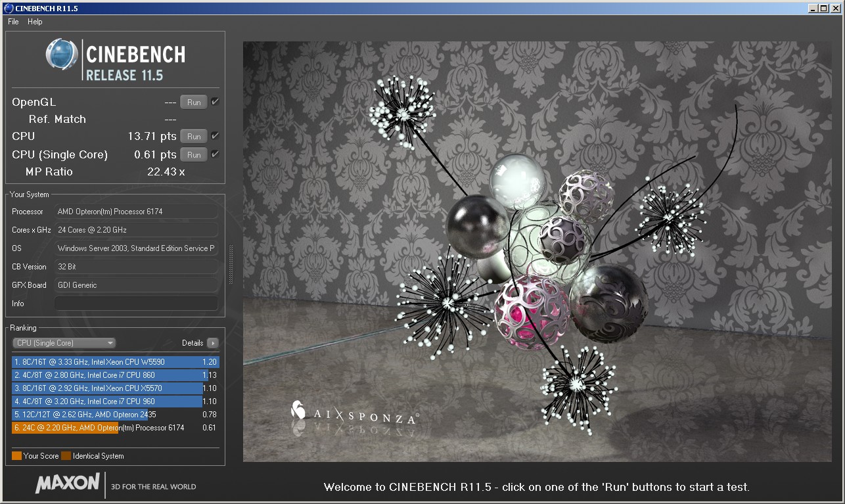Click the CB Version value "32 Bit"
The image size is (845, 504).
click(x=68, y=267)
